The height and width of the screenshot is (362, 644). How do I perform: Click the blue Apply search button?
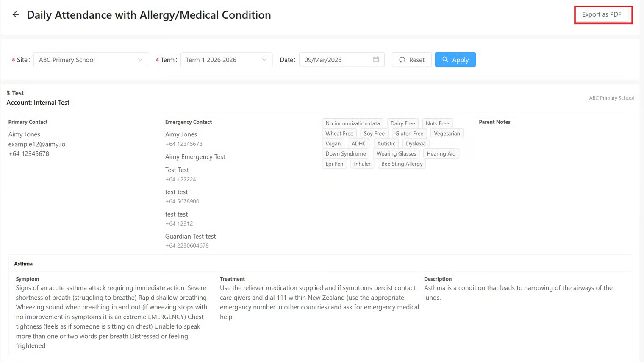[x=455, y=60]
